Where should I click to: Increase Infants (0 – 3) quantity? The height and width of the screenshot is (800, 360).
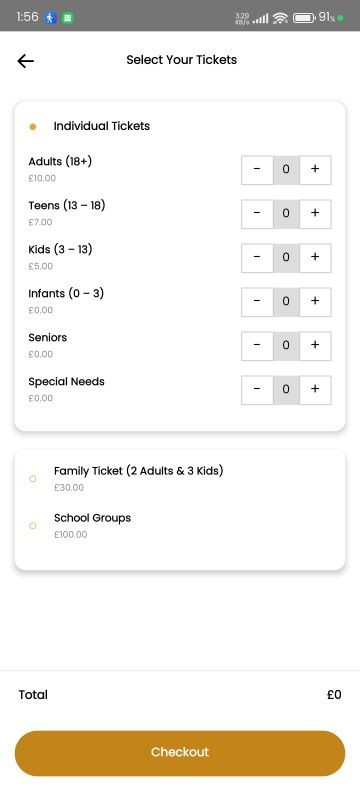(x=315, y=302)
